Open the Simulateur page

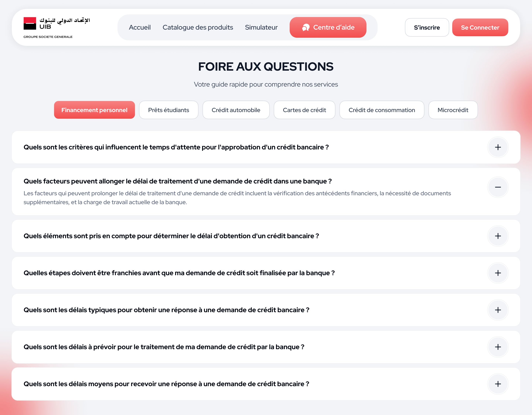click(261, 27)
